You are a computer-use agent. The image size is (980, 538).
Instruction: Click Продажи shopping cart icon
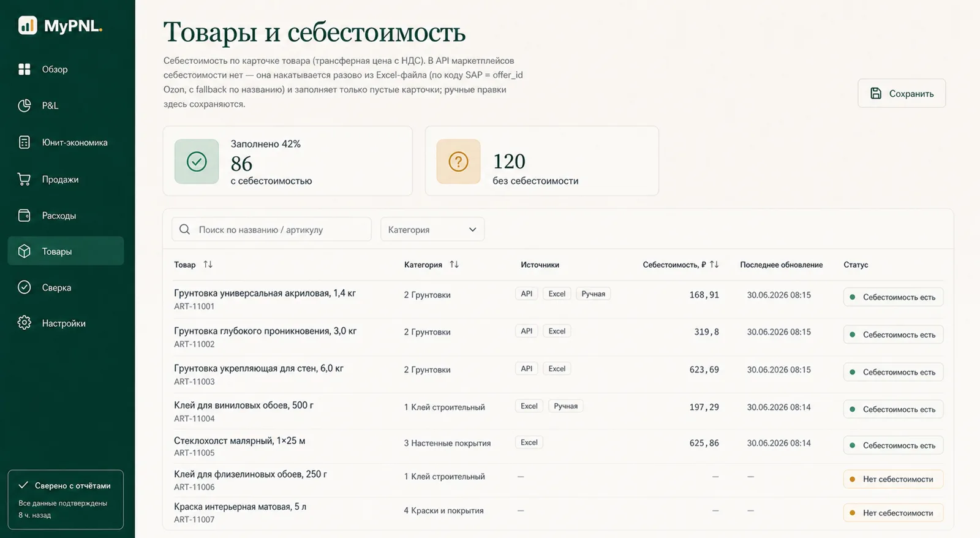coord(24,179)
